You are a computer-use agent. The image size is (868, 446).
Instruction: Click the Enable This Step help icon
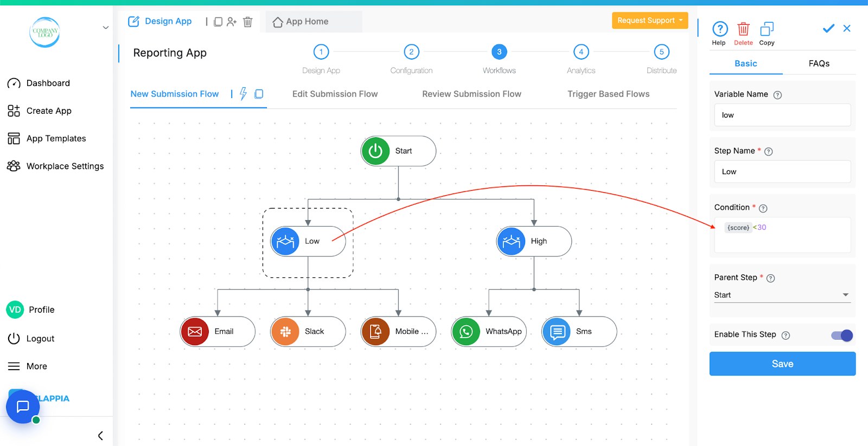point(786,335)
